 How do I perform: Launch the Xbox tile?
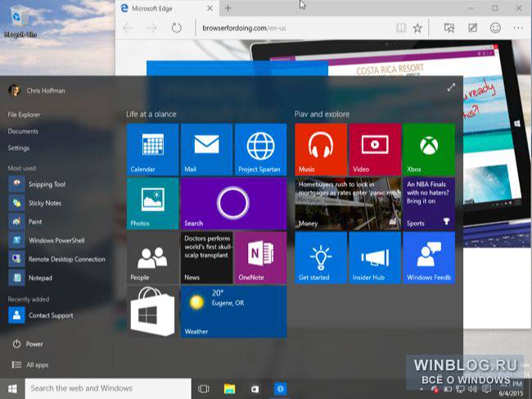point(429,149)
